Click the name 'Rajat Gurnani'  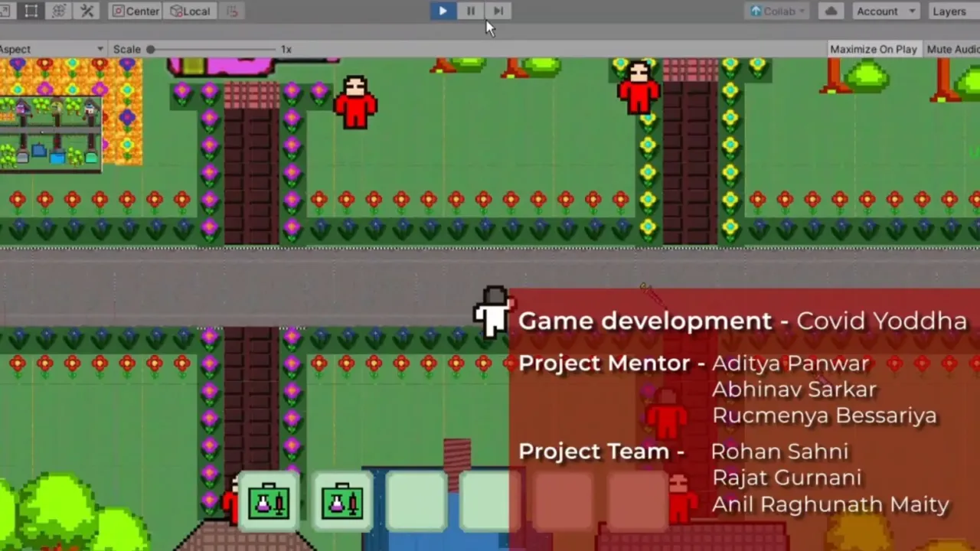click(787, 478)
